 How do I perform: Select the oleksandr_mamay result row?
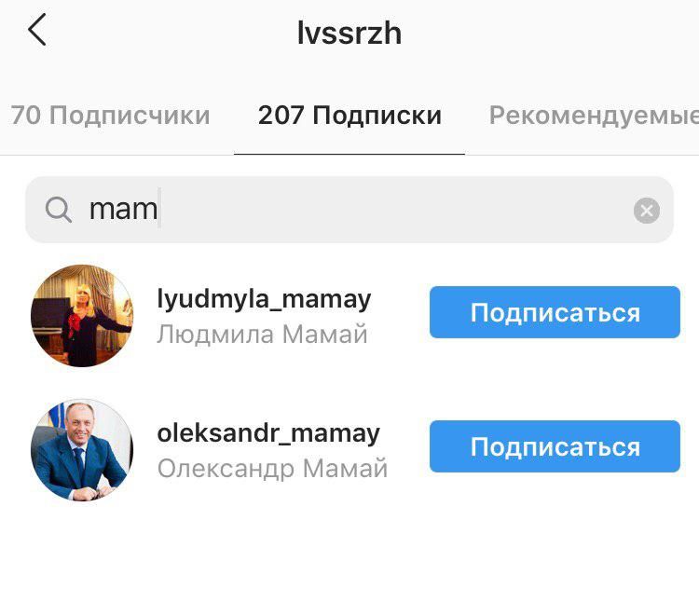349,450
